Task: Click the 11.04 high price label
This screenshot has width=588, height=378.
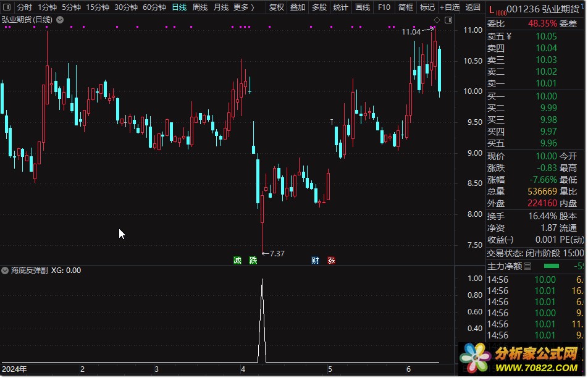Action: [411, 32]
